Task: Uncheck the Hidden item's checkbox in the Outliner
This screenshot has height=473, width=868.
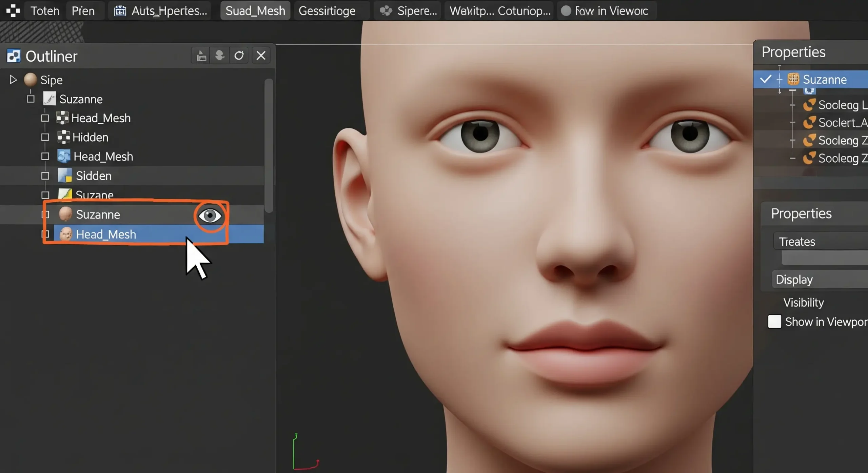Action: pos(44,137)
